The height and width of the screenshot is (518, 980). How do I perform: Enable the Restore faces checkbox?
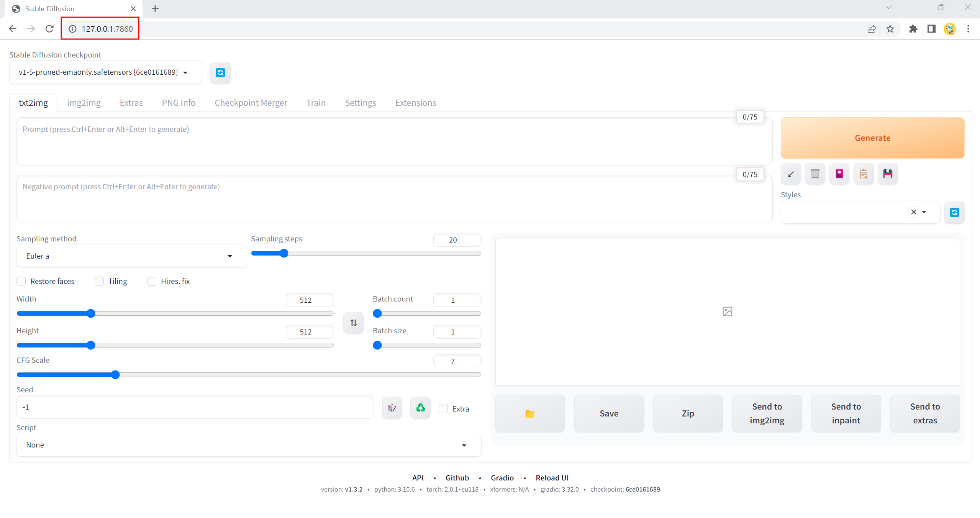point(21,281)
